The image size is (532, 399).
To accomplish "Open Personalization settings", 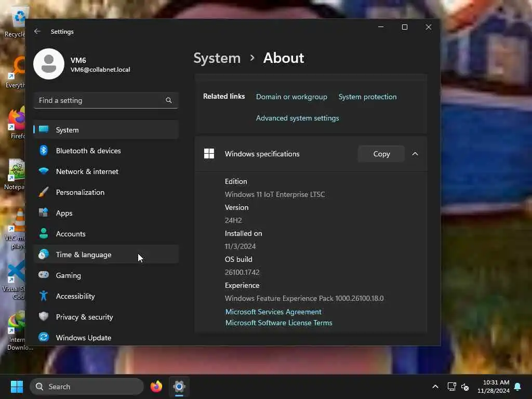I will [x=106, y=192].
